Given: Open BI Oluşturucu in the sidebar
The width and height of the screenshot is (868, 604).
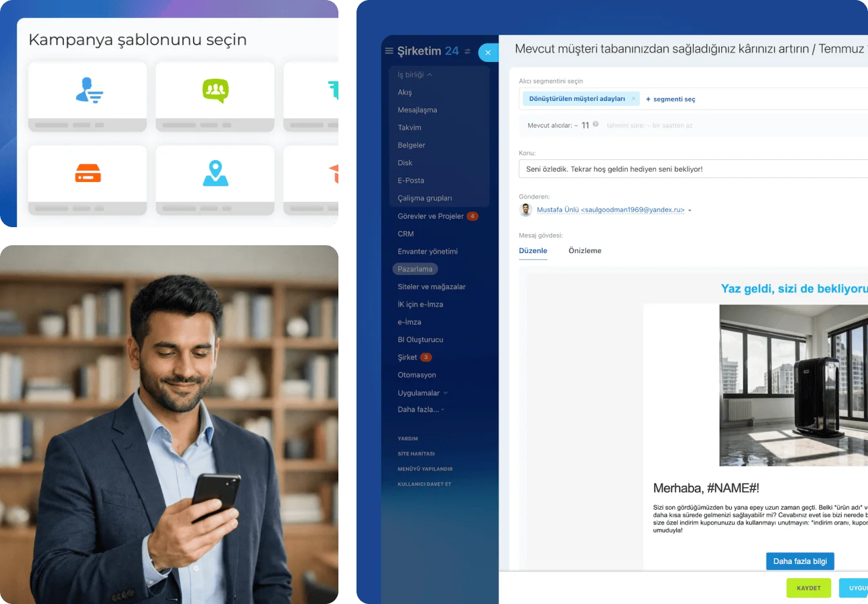Looking at the screenshot, I should [420, 339].
